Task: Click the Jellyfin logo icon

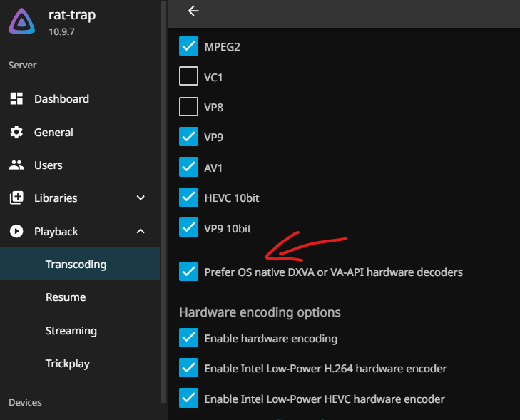Action: click(23, 24)
